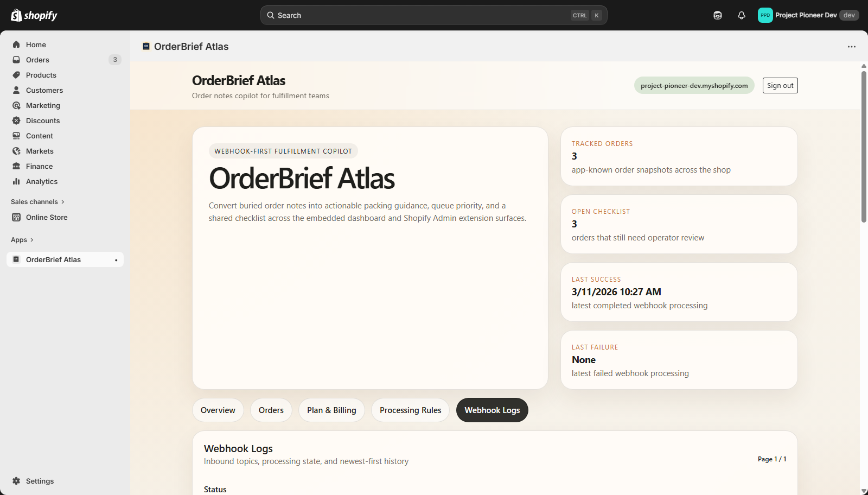
Task: Switch to the Overview tab
Action: point(218,410)
